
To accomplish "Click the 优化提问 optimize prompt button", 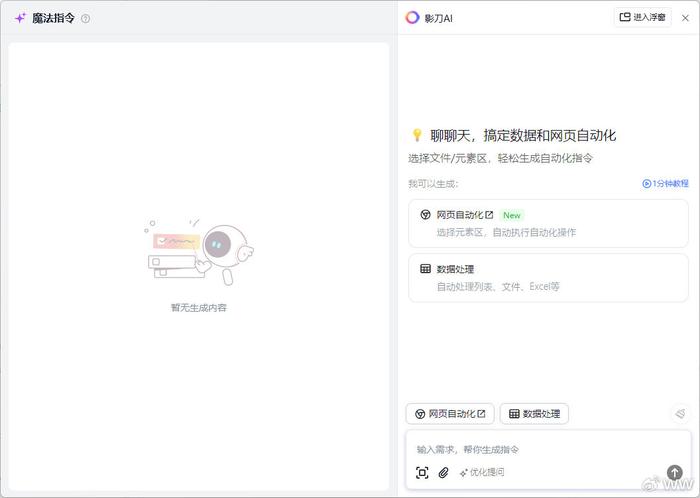I will point(482,472).
